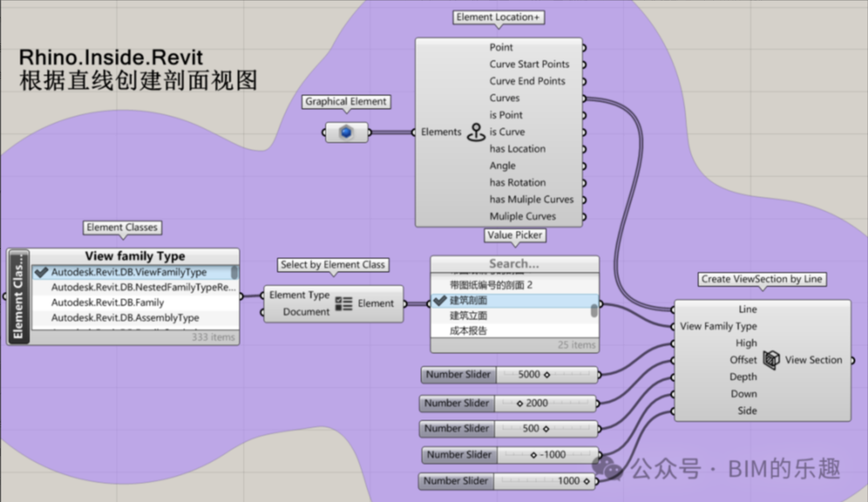Click the Element Location+ group label
Screen dimensions: 868x502
click(x=497, y=17)
